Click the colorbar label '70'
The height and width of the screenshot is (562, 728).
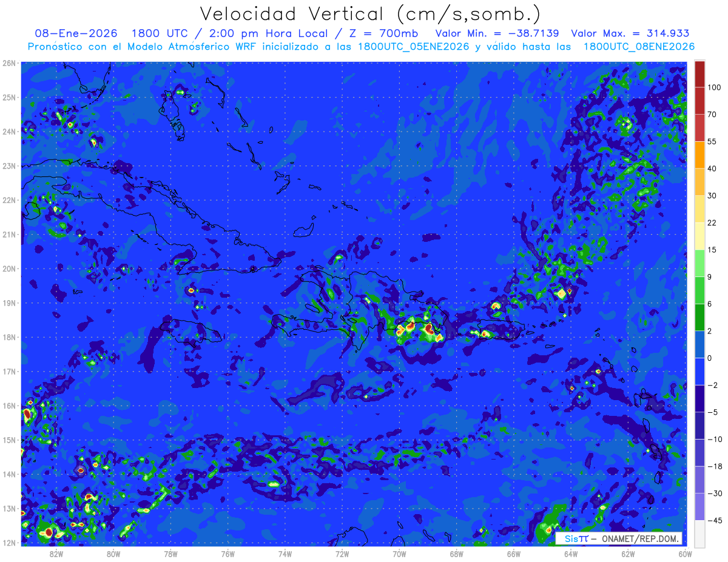click(712, 114)
